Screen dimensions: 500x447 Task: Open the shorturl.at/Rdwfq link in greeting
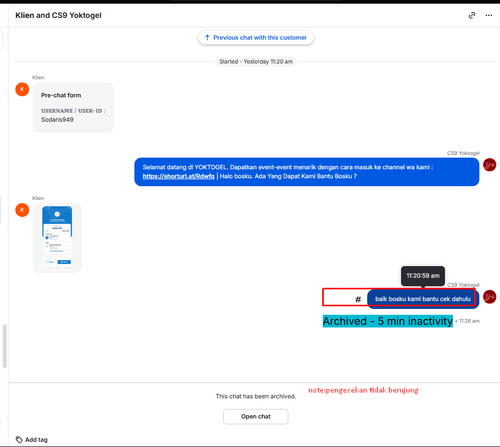coord(178,176)
